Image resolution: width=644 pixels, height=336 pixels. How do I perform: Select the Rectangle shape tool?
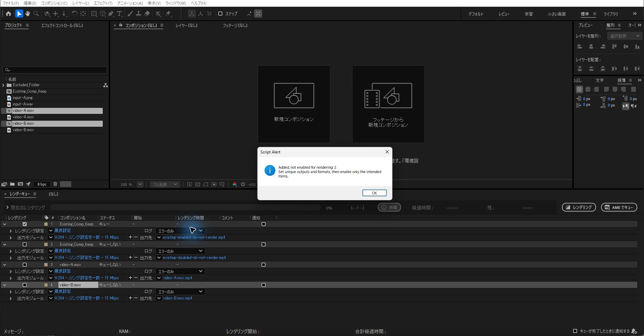tap(94, 14)
